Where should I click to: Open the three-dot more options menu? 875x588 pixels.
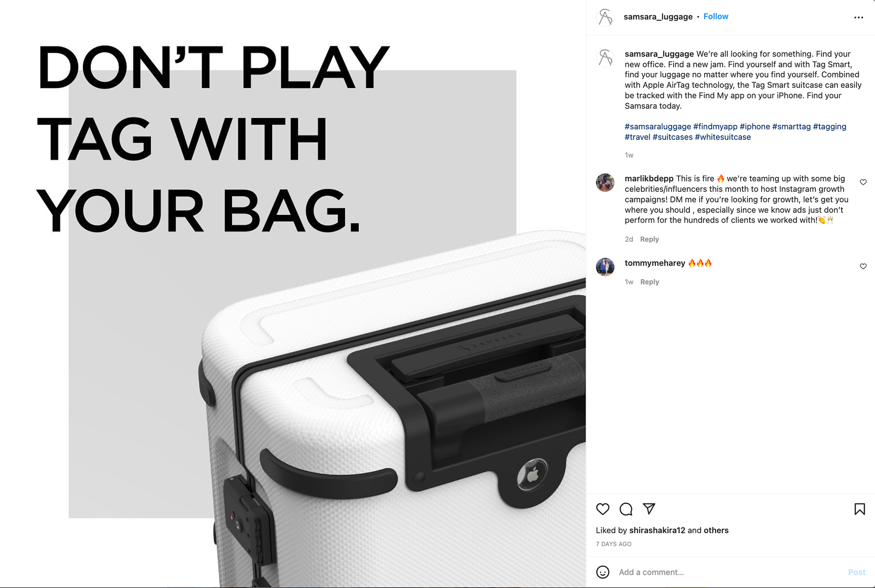[859, 17]
